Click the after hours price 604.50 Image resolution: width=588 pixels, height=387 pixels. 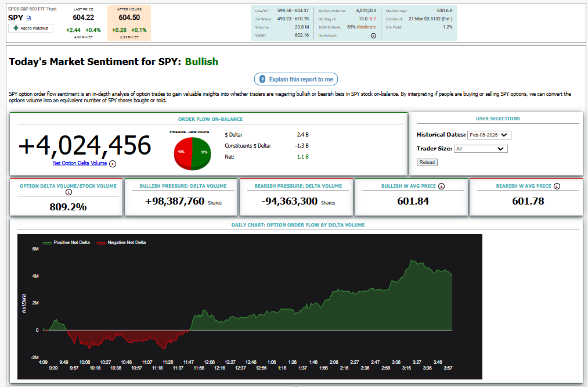coord(129,17)
